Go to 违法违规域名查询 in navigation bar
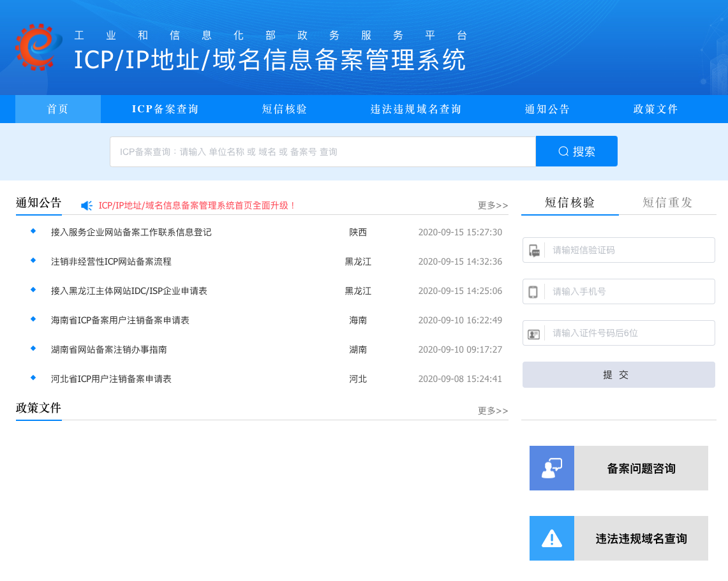The height and width of the screenshot is (581, 728). click(x=416, y=109)
